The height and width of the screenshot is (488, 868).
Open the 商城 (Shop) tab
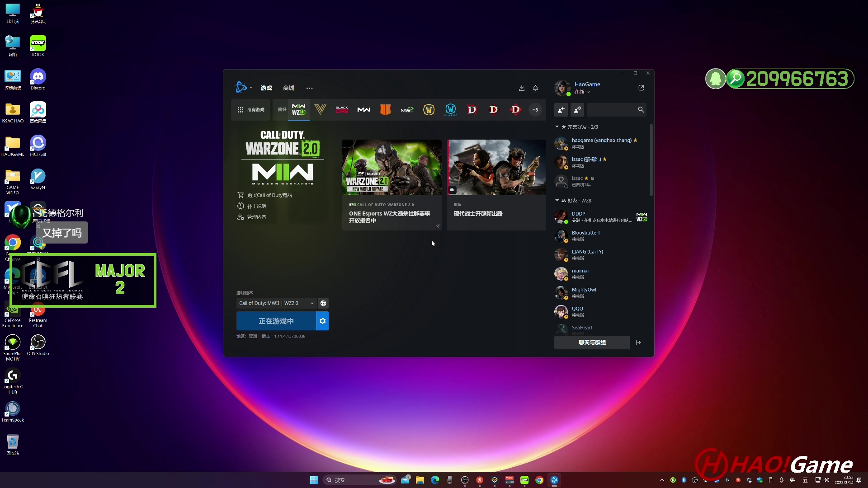[288, 88]
